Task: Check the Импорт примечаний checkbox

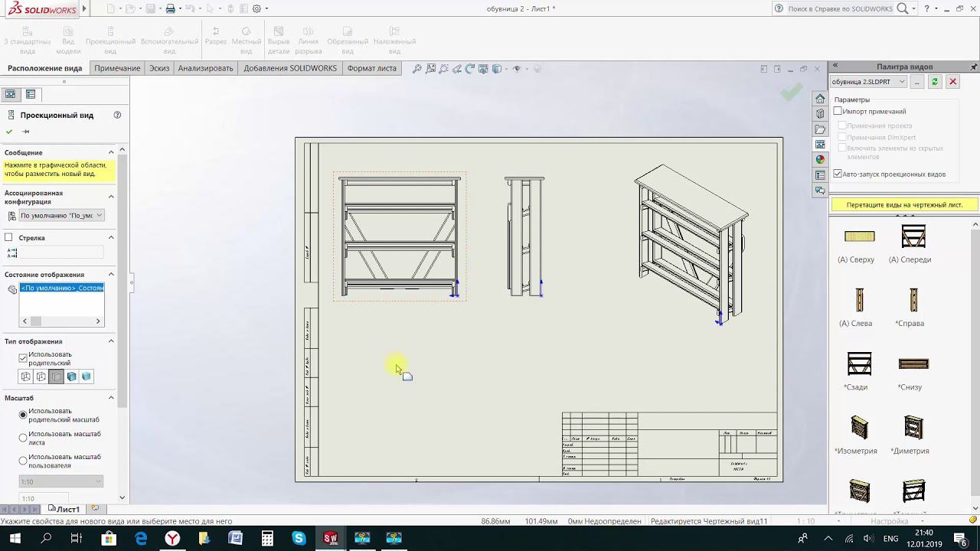Action: [838, 112]
